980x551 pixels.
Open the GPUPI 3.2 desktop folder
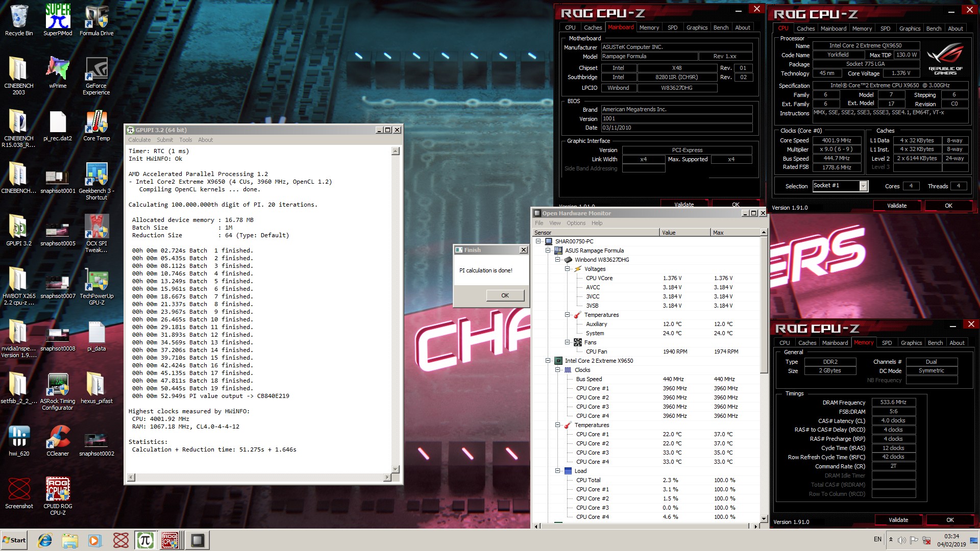19,231
